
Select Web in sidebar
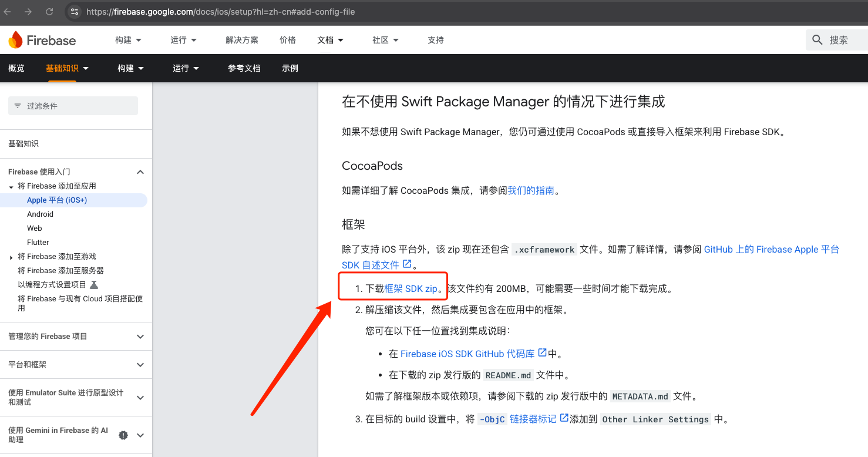tap(35, 228)
